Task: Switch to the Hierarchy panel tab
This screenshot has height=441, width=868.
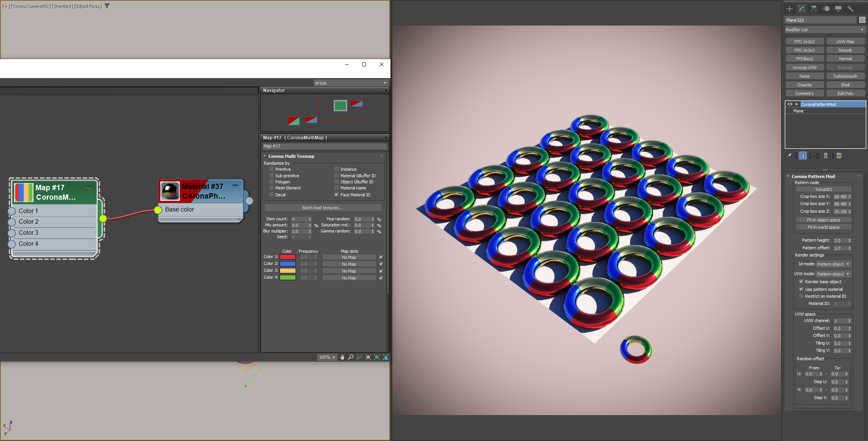Action: [x=814, y=9]
